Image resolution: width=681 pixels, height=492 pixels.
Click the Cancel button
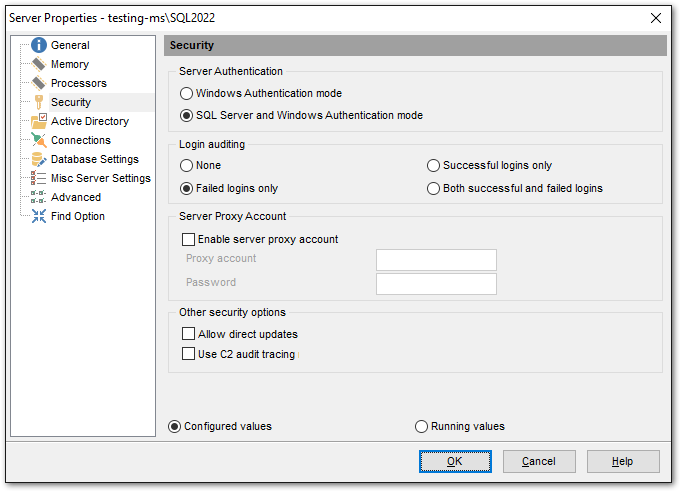[539, 461]
